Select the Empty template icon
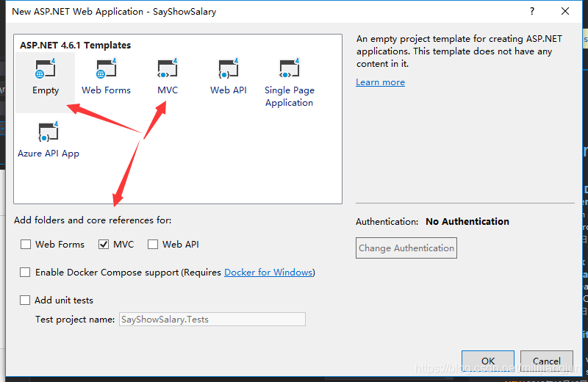Screen dimensions: 588x382 46,69
